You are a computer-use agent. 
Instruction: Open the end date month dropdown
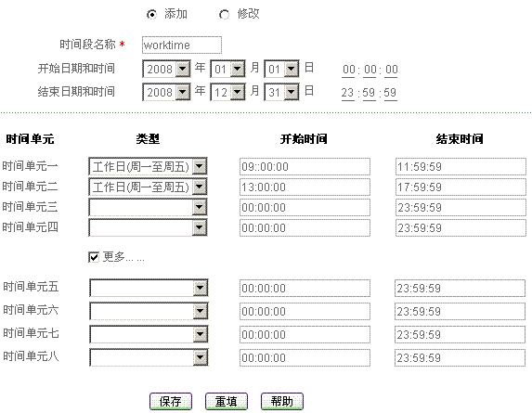point(227,92)
